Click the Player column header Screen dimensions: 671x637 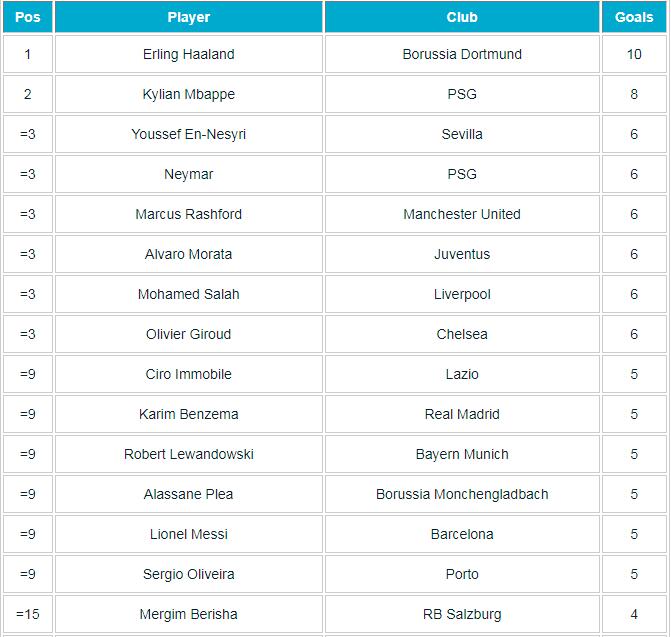(189, 17)
